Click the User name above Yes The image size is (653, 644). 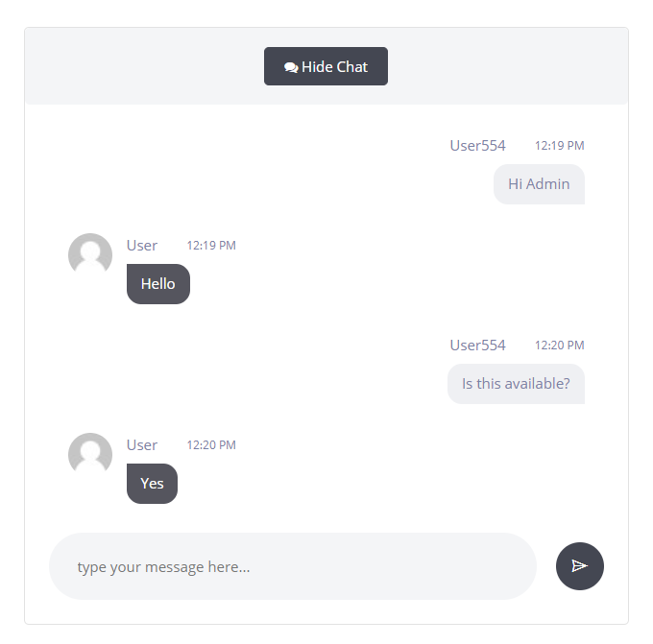point(142,445)
